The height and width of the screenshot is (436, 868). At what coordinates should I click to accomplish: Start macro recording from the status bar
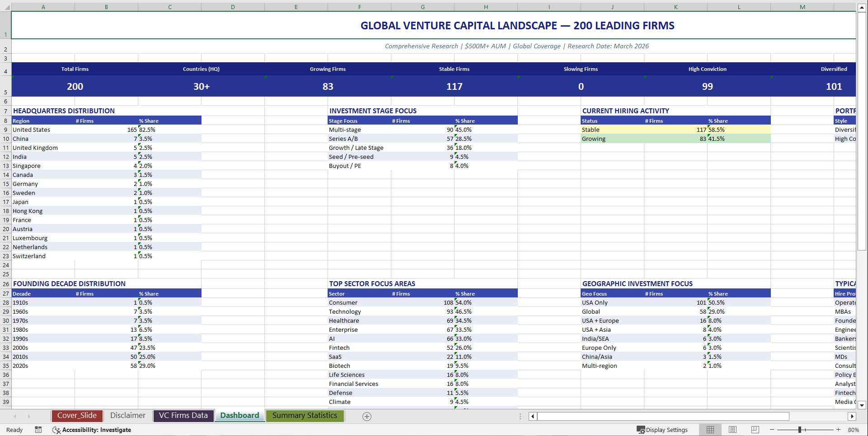click(38, 430)
